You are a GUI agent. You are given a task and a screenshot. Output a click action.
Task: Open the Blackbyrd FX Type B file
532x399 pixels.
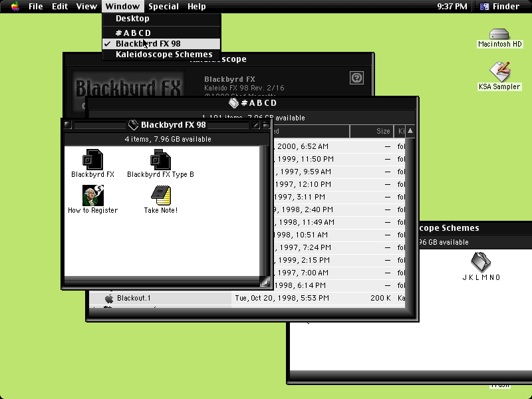pyautogui.click(x=160, y=160)
